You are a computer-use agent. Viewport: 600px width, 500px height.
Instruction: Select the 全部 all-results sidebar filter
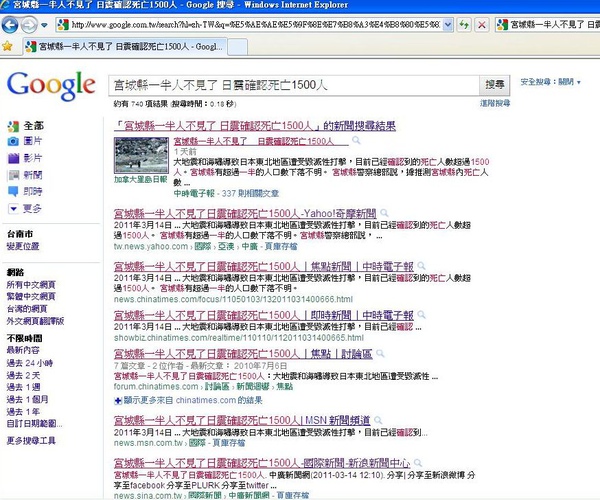pyautogui.click(x=34, y=125)
